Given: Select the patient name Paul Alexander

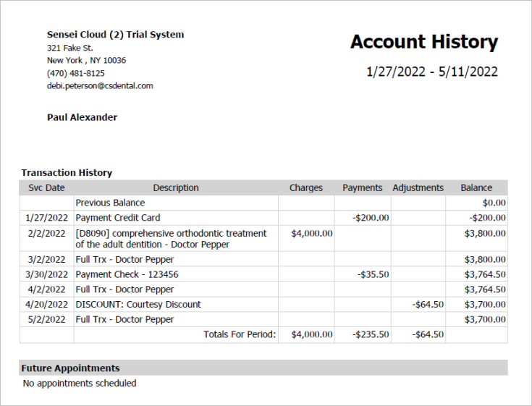Looking at the screenshot, I should pyautogui.click(x=82, y=117).
